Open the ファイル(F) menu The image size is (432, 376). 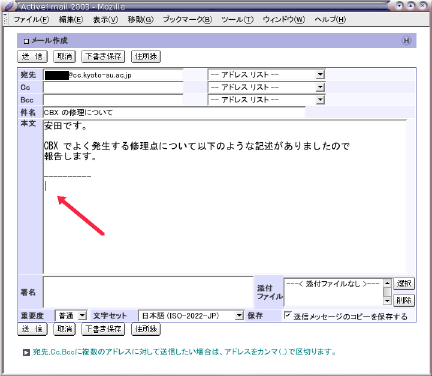(31, 20)
